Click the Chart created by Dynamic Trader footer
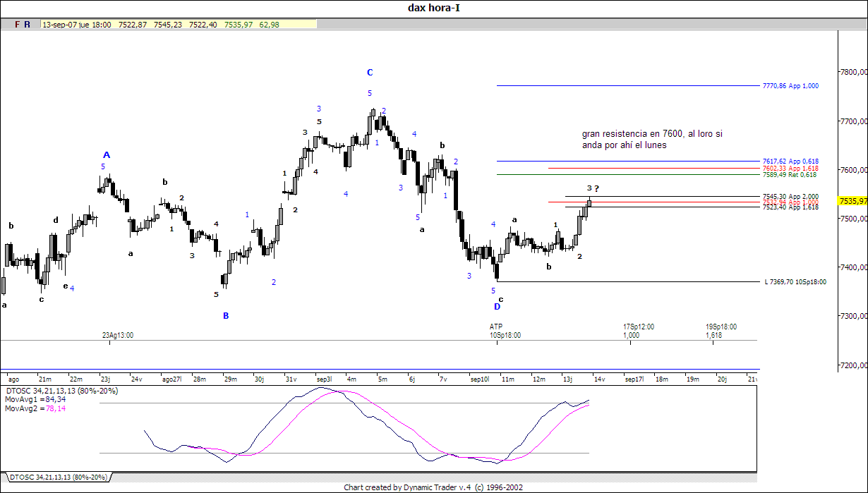868x493 pixels. (434, 487)
